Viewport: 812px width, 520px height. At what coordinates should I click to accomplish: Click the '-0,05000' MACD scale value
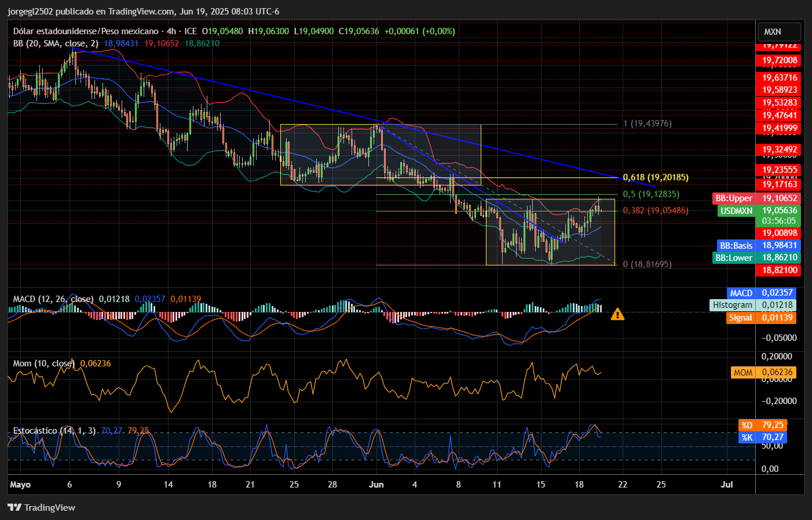[x=779, y=338]
